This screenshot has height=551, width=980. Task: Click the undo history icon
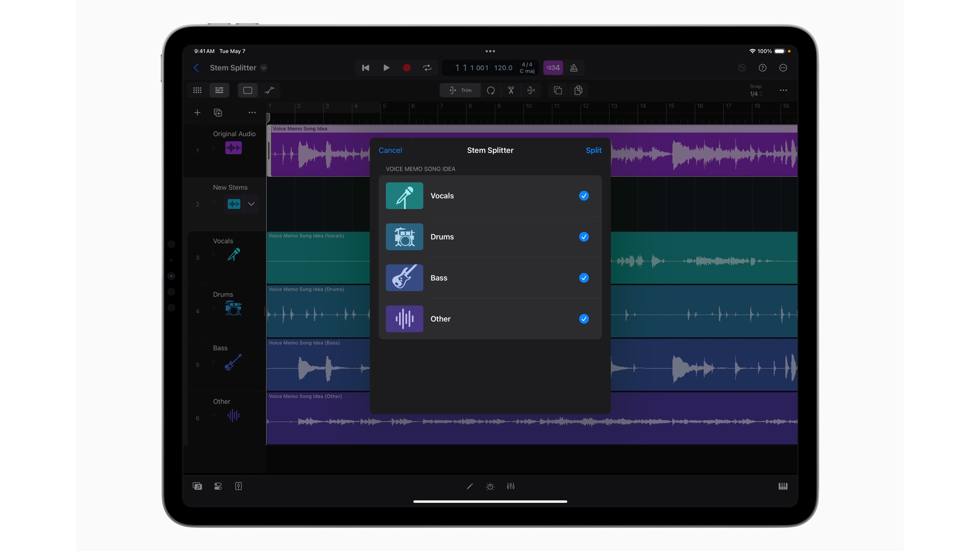[742, 68]
